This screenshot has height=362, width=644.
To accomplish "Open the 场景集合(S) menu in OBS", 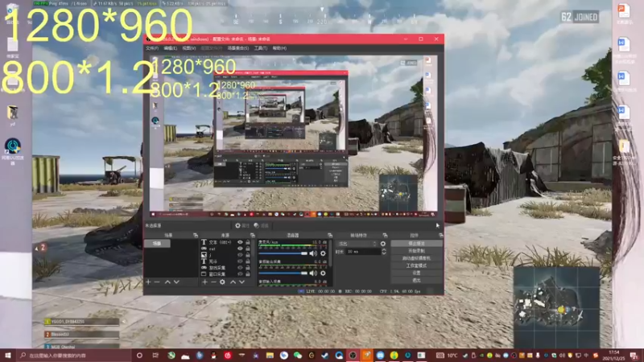I will point(237,48).
